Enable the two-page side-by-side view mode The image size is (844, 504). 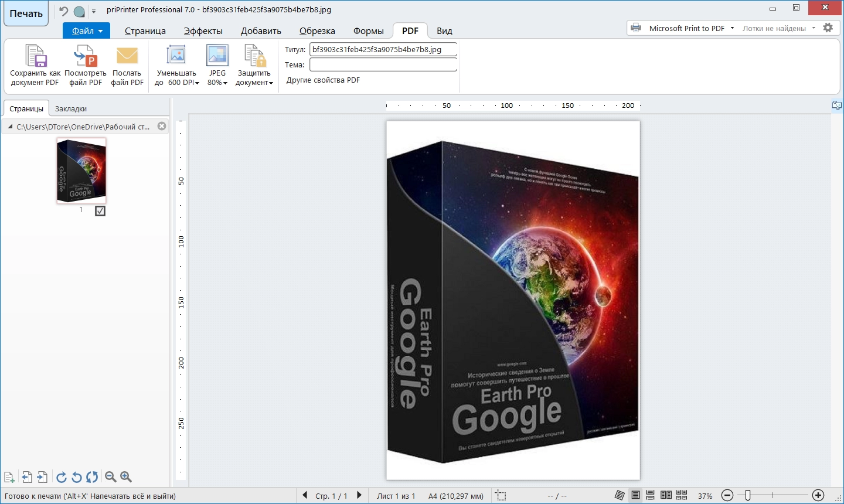click(666, 495)
